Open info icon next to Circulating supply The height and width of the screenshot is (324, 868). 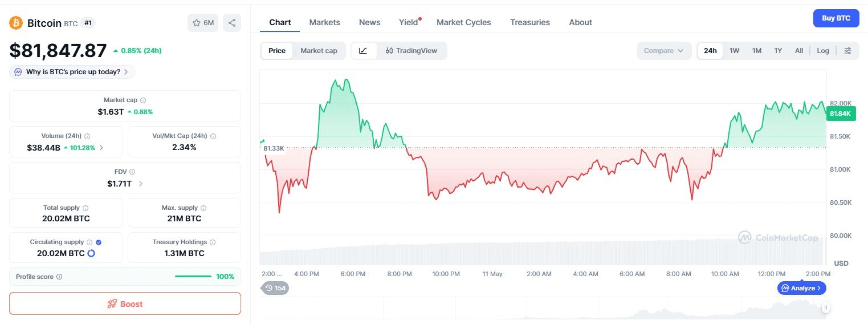point(89,242)
